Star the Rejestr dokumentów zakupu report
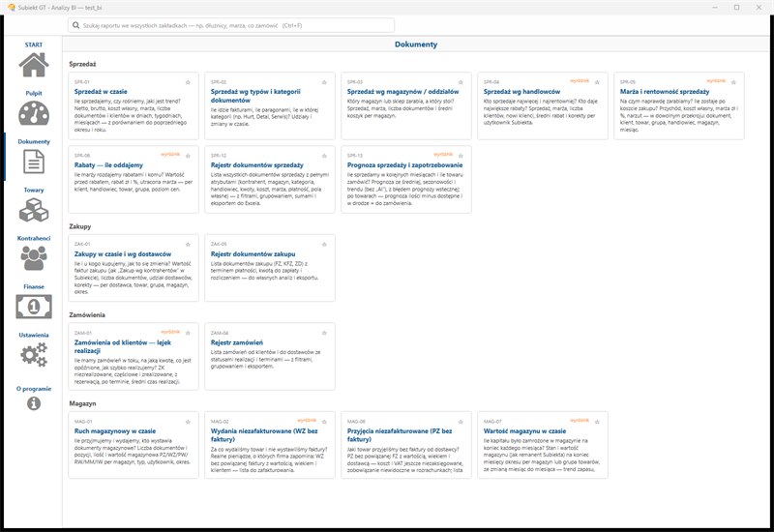 (324, 245)
